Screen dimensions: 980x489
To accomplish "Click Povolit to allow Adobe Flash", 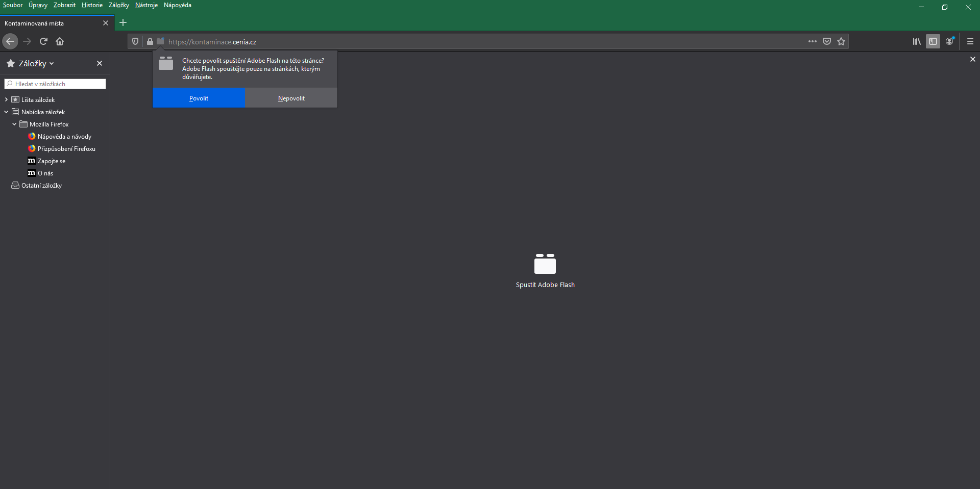I will click(199, 98).
